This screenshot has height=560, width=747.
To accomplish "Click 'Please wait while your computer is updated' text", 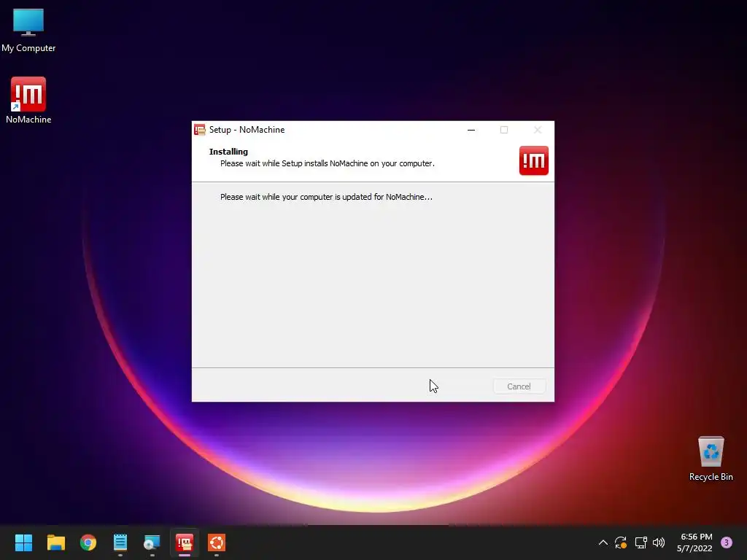I will tap(326, 197).
